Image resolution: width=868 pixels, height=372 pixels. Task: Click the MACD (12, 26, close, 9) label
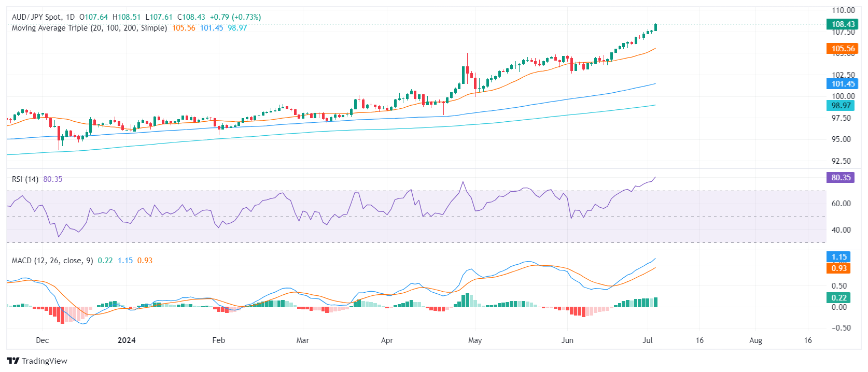tap(52, 261)
